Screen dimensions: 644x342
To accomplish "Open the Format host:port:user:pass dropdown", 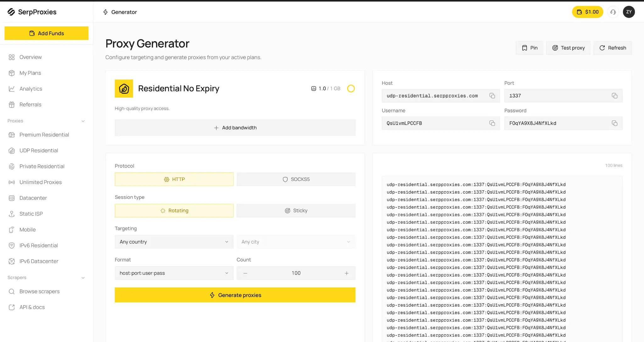I will (x=174, y=273).
